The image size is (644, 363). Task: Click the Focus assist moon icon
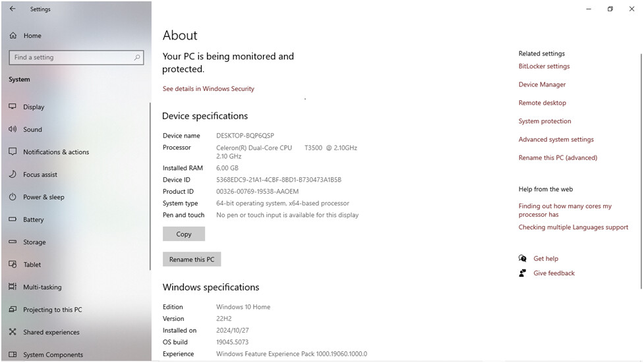13,174
